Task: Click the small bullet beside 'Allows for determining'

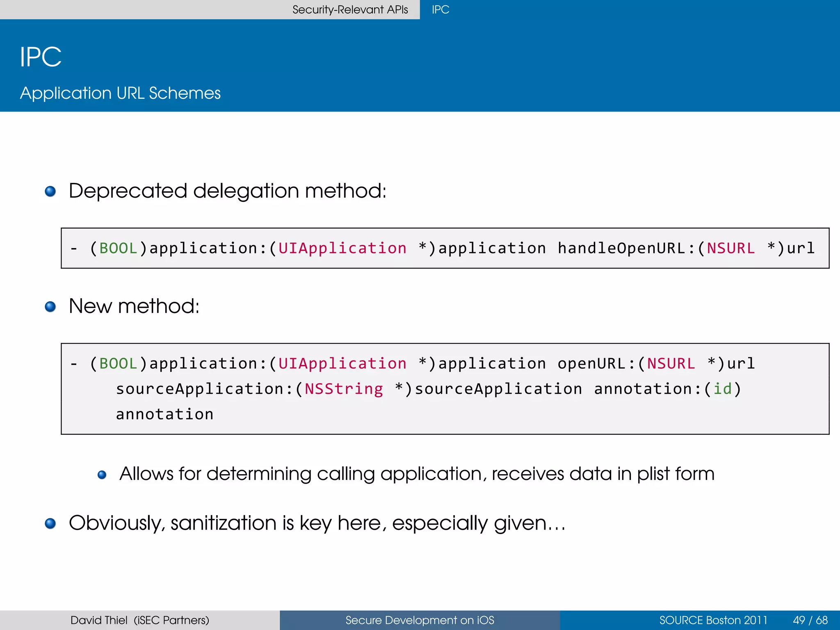Action: click(x=102, y=475)
